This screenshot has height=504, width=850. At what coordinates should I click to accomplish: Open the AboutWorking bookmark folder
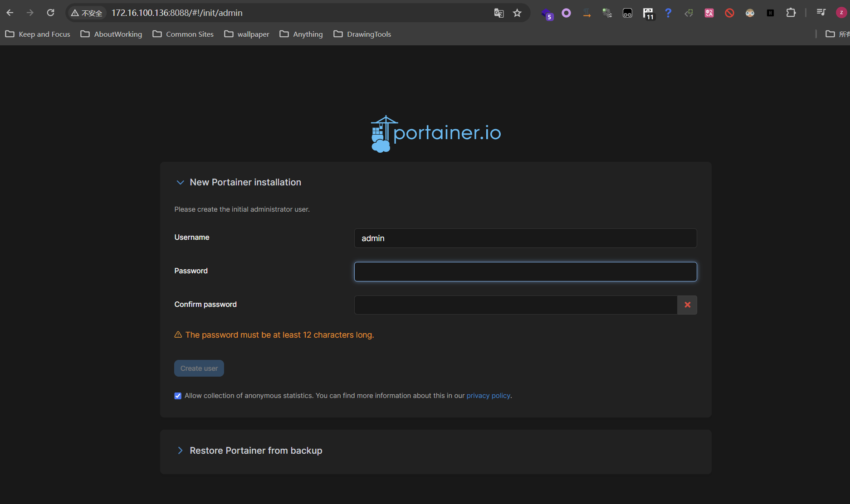coord(111,34)
